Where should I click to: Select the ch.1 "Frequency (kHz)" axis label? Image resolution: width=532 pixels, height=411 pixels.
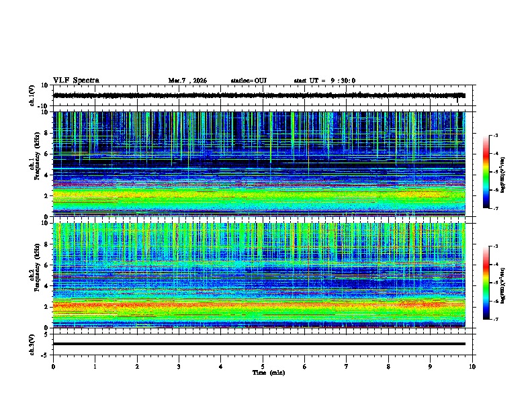click(38, 156)
